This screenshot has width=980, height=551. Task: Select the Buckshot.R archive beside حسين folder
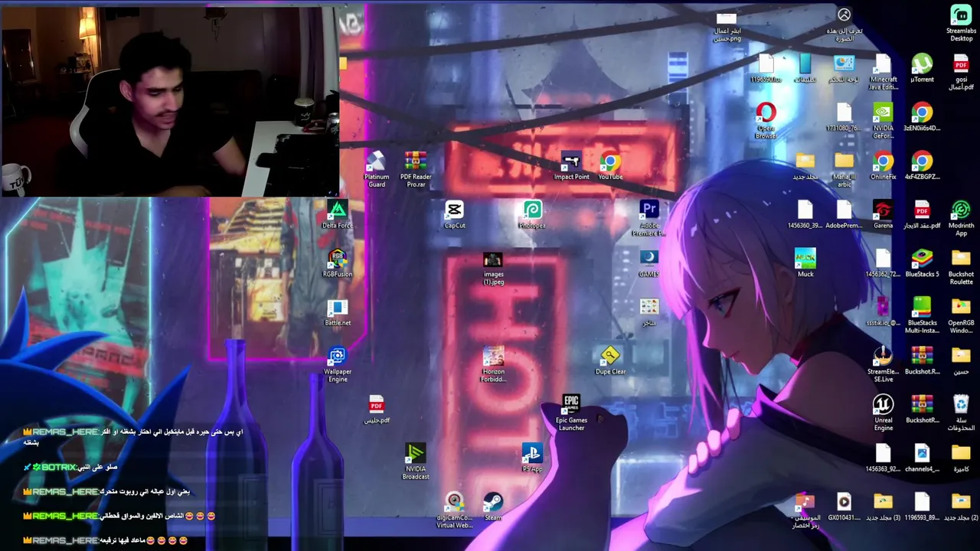coord(922,360)
